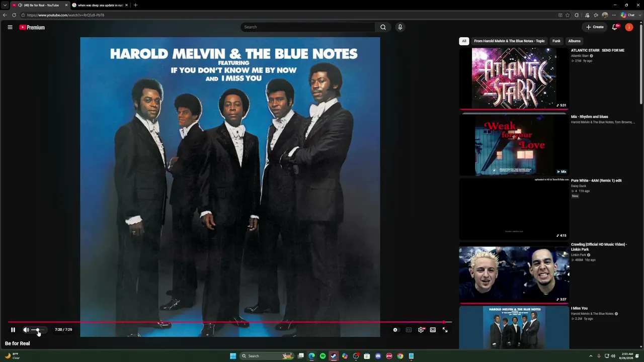Image resolution: width=644 pixels, height=362 pixels.
Task: Open Spotify from the taskbar
Action: point(323,356)
